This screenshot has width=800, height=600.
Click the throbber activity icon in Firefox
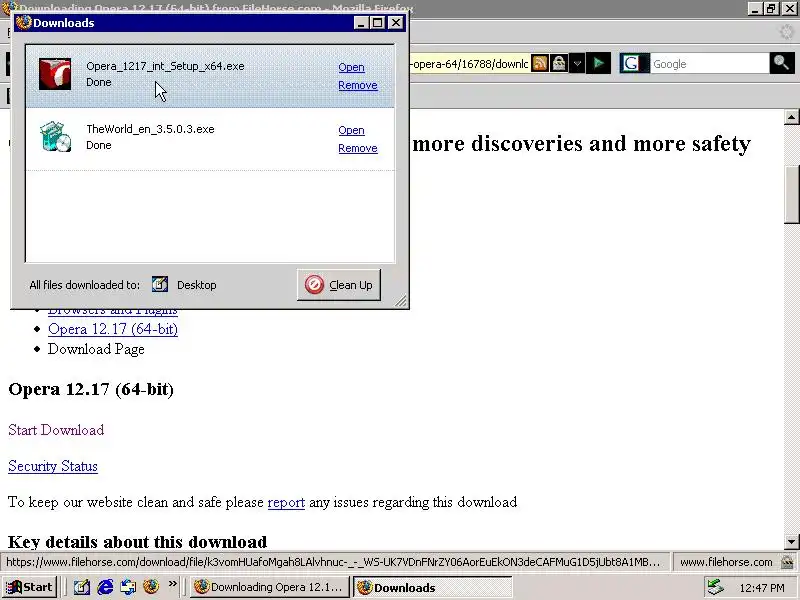[x=787, y=32]
